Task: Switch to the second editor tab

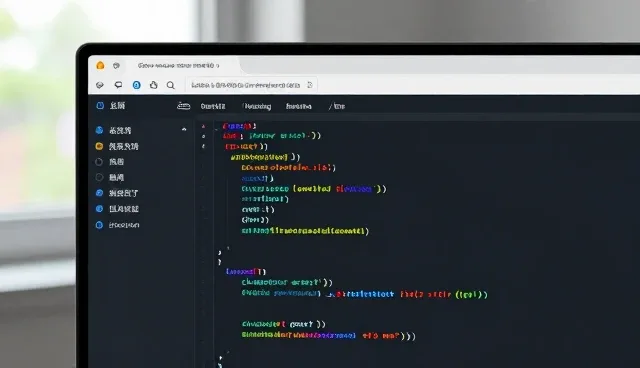Action: (x=257, y=106)
